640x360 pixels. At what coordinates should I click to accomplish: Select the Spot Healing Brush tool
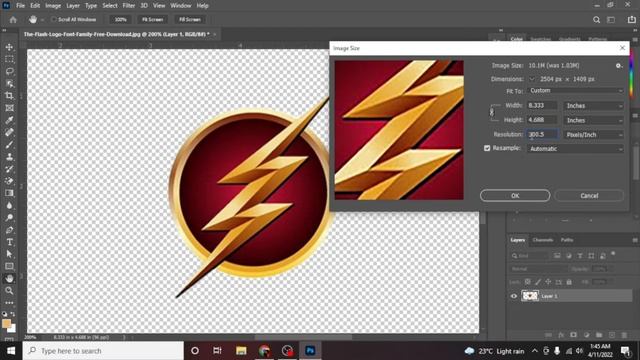tap(9, 132)
